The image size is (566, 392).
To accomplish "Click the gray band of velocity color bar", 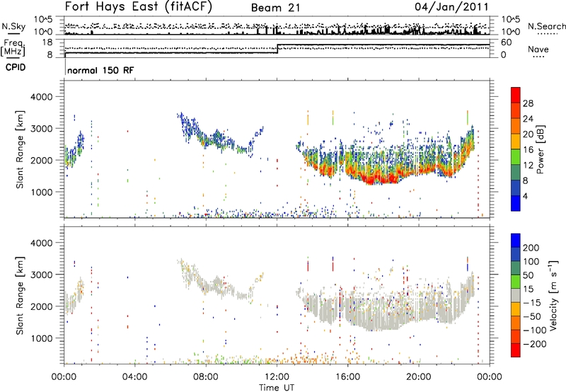I will (x=516, y=296).
